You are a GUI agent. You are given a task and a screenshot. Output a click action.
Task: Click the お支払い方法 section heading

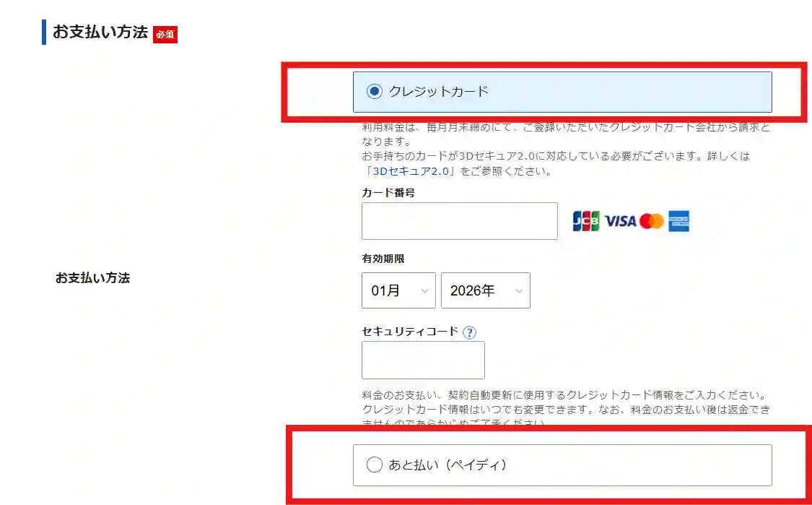click(x=100, y=32)
